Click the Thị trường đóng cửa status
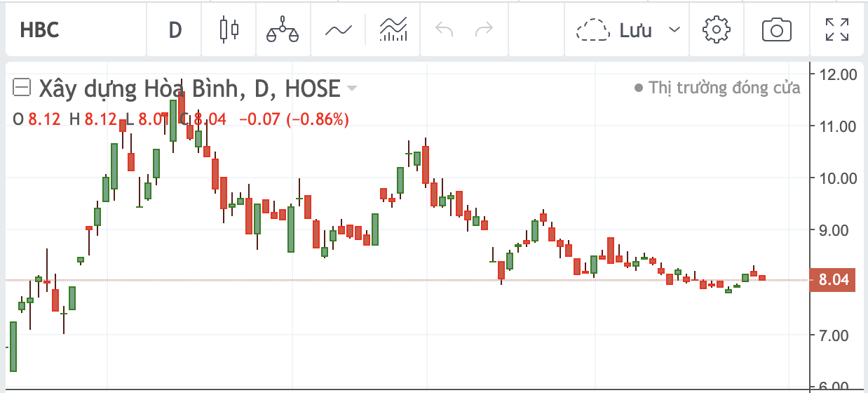Screen dimensions: 868x393 tap(724, 88)
